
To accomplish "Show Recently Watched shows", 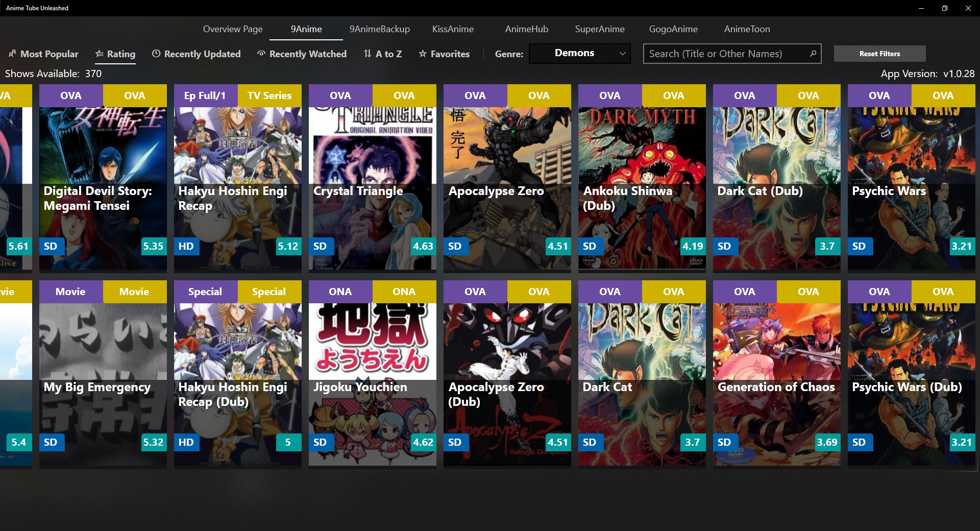I will (x=302, y=54).
